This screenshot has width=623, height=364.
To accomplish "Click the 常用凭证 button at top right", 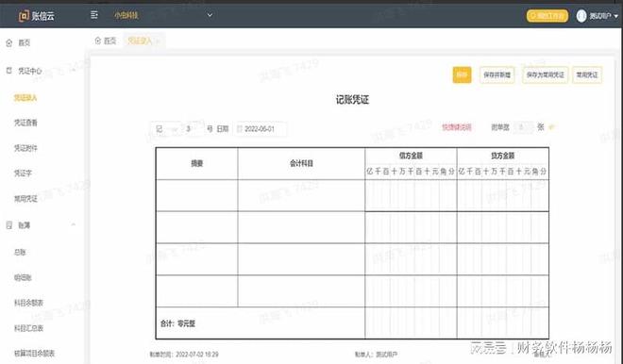I will 587,74.
